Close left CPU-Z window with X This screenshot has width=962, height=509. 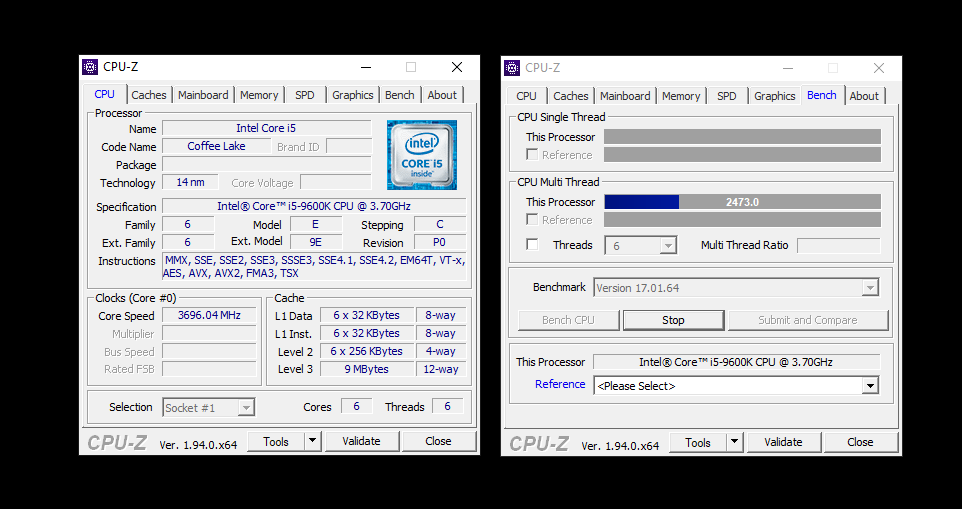tap(457, 67)
